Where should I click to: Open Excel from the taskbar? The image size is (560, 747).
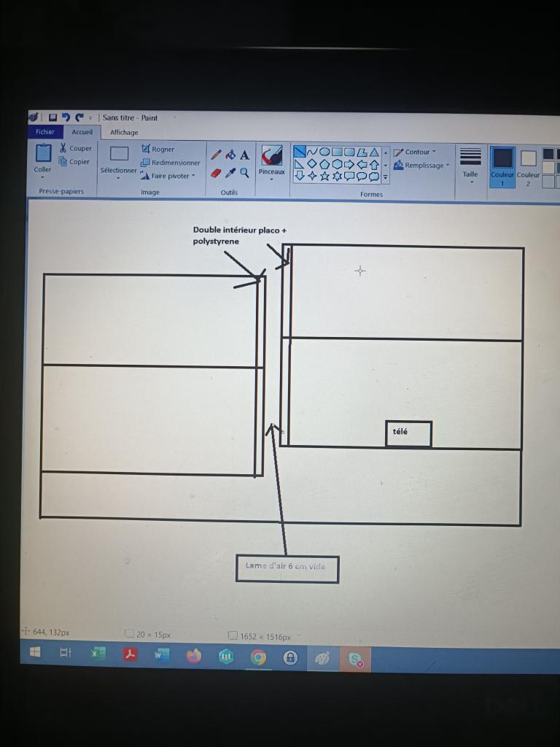click(x=98, y=654)
